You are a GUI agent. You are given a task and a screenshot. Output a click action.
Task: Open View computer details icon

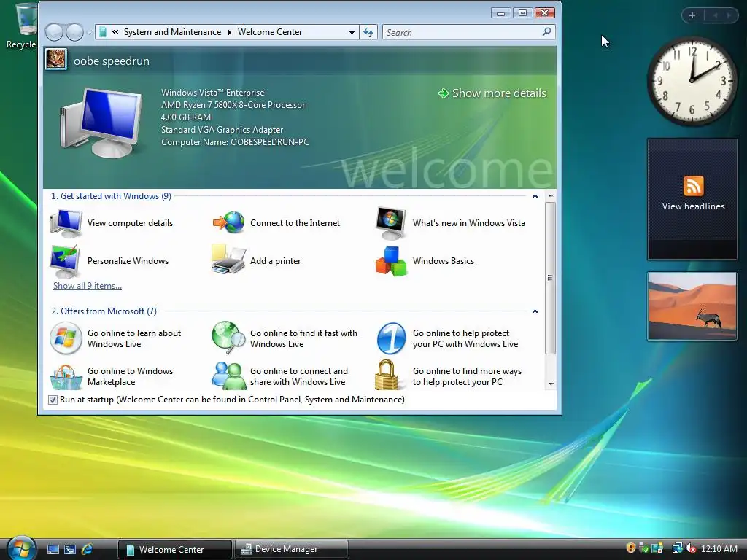(x=66, y=223)
